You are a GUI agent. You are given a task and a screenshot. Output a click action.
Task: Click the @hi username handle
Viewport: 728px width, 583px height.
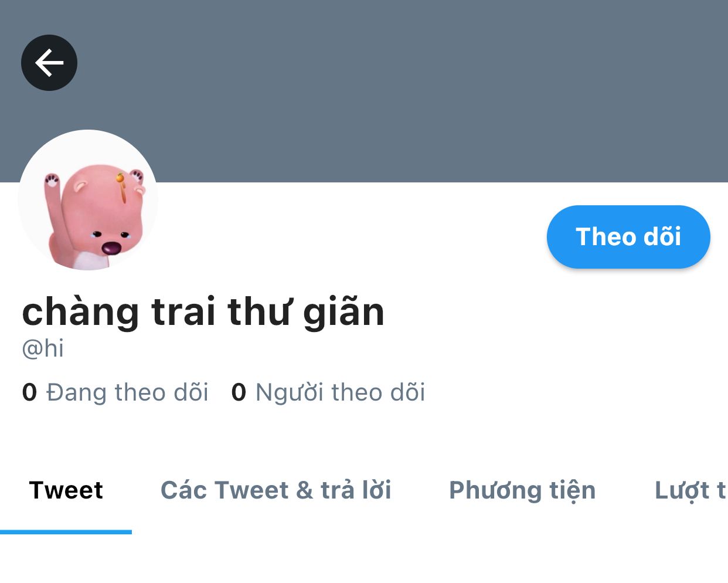[x=43, y=348]
